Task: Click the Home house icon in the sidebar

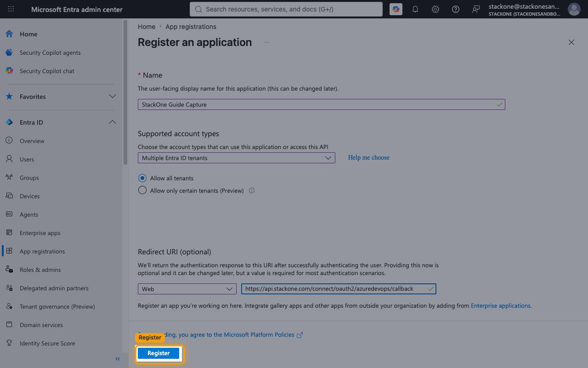Action: pyautogui.click(x=9, y=34)
